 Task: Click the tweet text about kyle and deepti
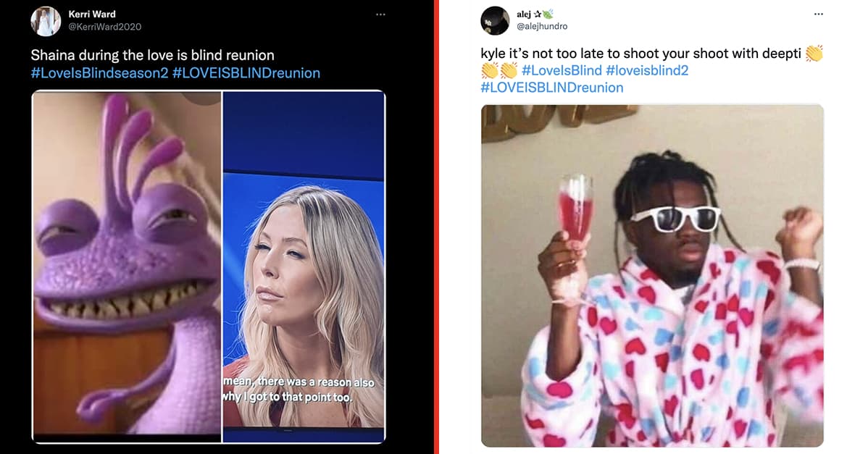641,53
